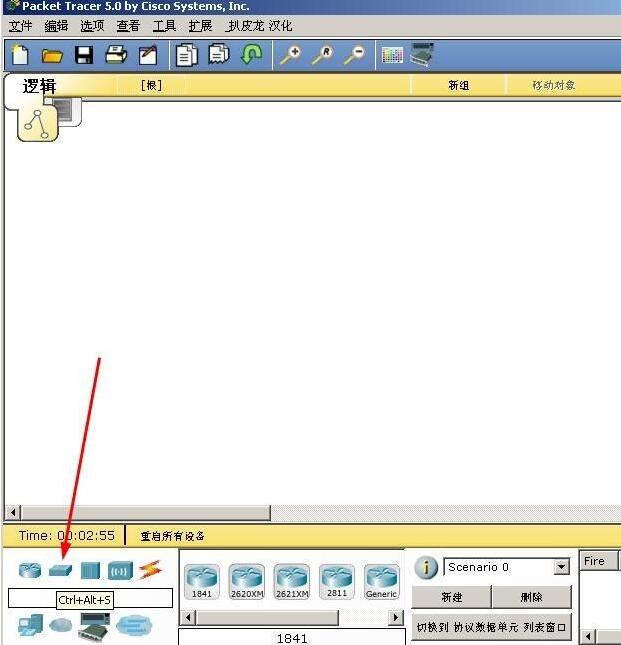This screenshot has height=645, width=621.
Task: Open the 扩展 menu
Action: point(200,26)
